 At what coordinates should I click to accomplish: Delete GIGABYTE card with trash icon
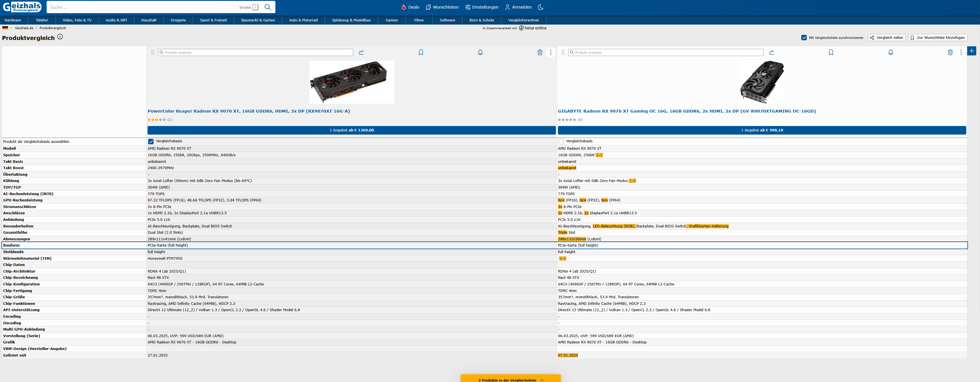coord(950,53)
